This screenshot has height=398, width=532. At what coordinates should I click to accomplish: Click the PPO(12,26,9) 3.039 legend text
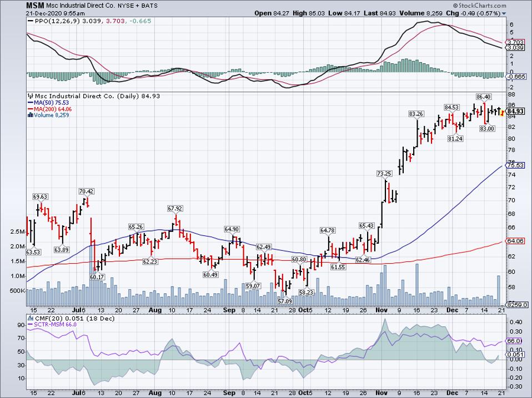pos(68,21)
